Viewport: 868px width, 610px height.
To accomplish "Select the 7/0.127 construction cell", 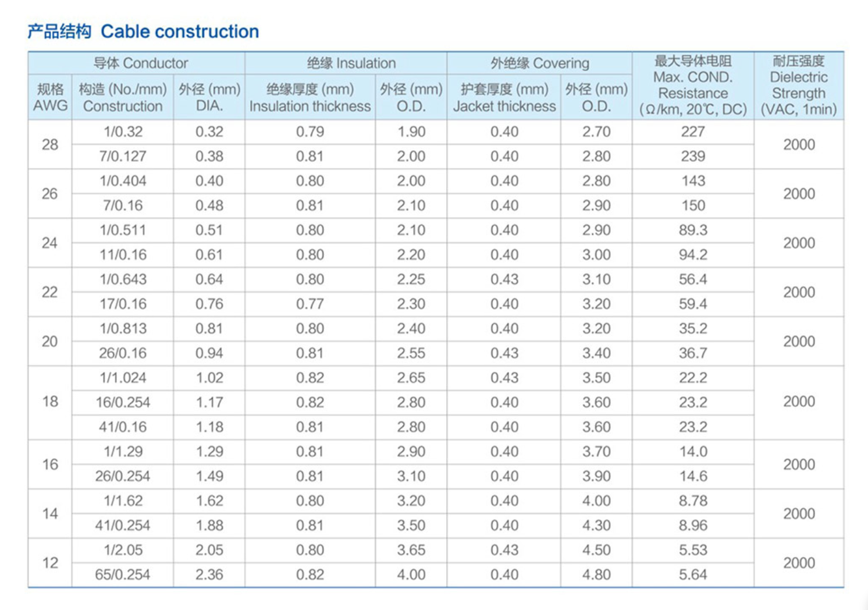I will tap(123, 157).
